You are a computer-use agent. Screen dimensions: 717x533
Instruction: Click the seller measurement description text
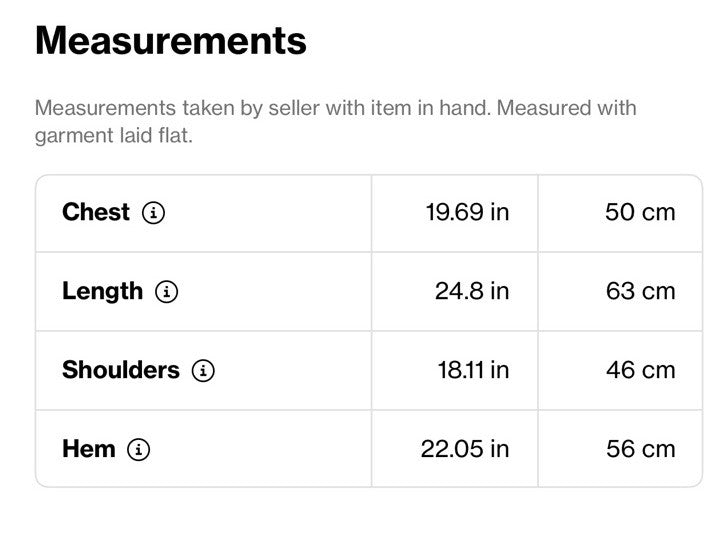coord(336,122)
